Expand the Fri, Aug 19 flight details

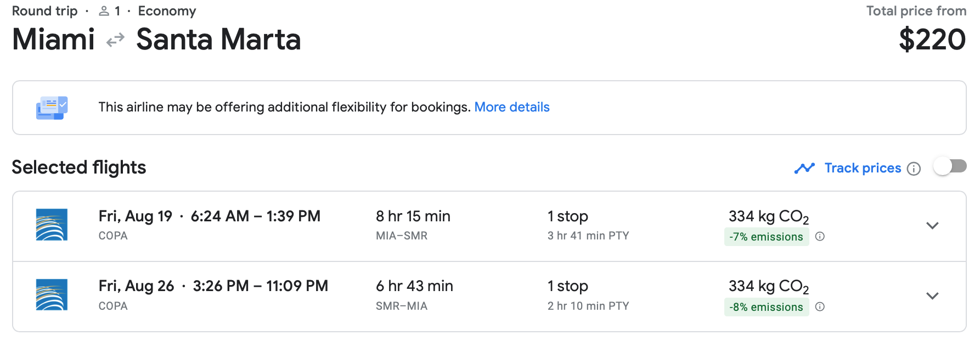(x=932, y=226)
